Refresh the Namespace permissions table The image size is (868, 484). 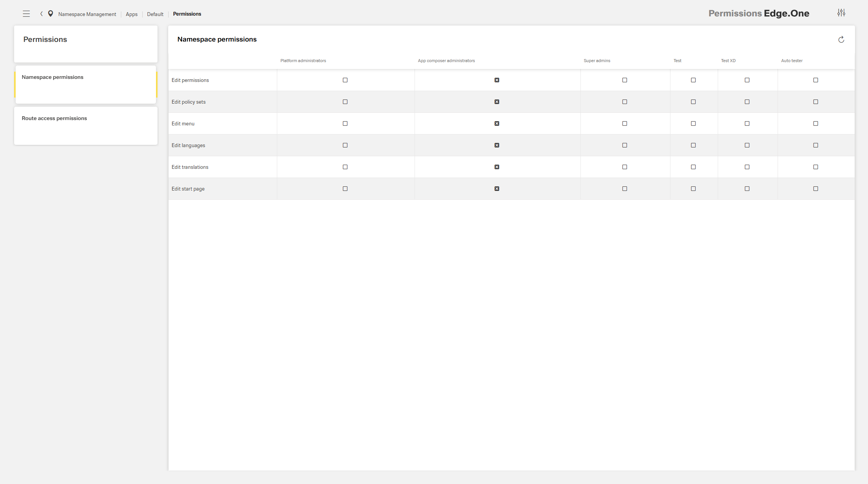pos(841,39)
